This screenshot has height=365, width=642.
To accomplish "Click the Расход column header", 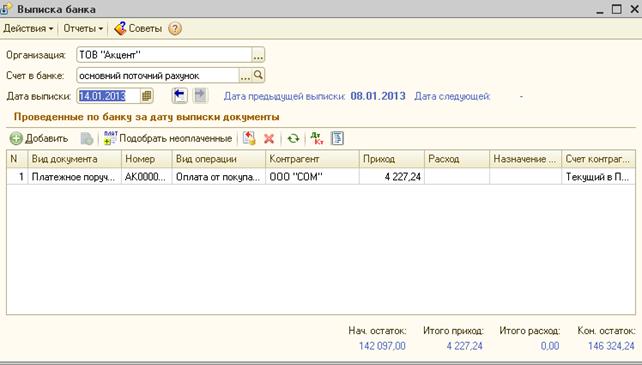I will (457, 159).
